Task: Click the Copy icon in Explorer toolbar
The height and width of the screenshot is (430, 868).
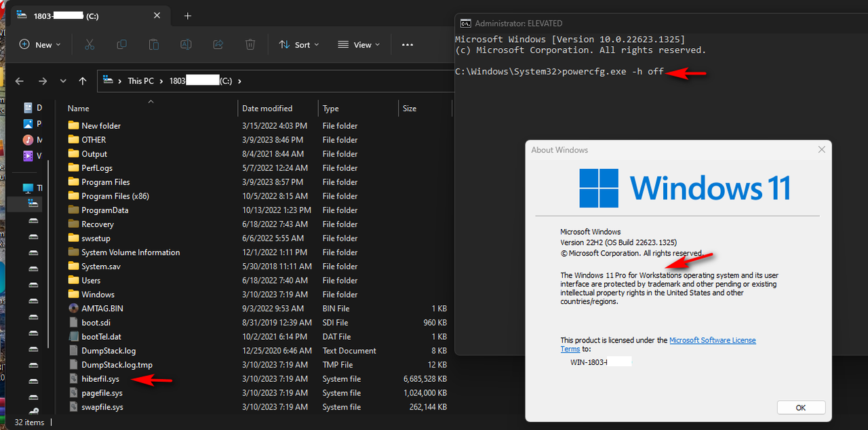Action: pyautogui.click(x=121, y=45)
